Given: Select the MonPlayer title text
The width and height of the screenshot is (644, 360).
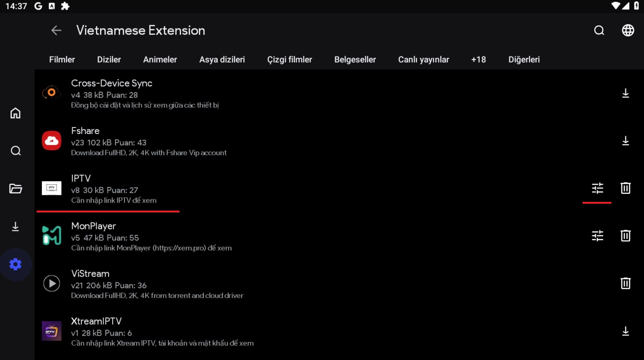Looking at the screenshot, I should tap(94, 226).
